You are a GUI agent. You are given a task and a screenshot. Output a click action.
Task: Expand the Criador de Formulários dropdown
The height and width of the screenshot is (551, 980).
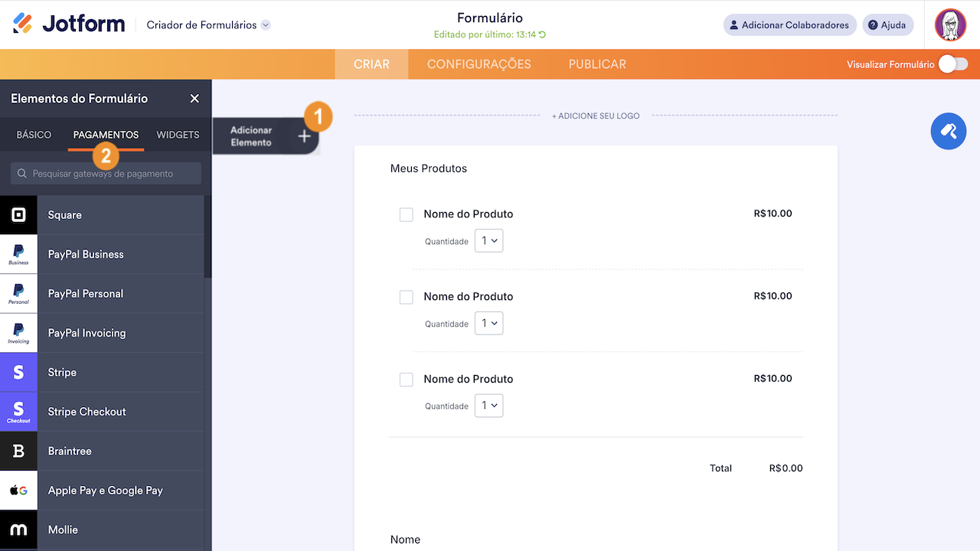266,25
